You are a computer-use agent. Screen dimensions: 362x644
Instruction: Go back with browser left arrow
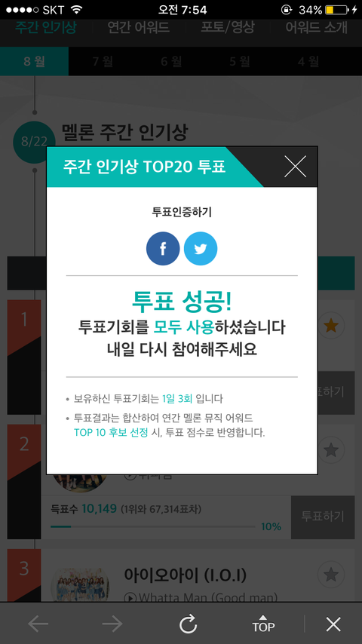(38, 624)
